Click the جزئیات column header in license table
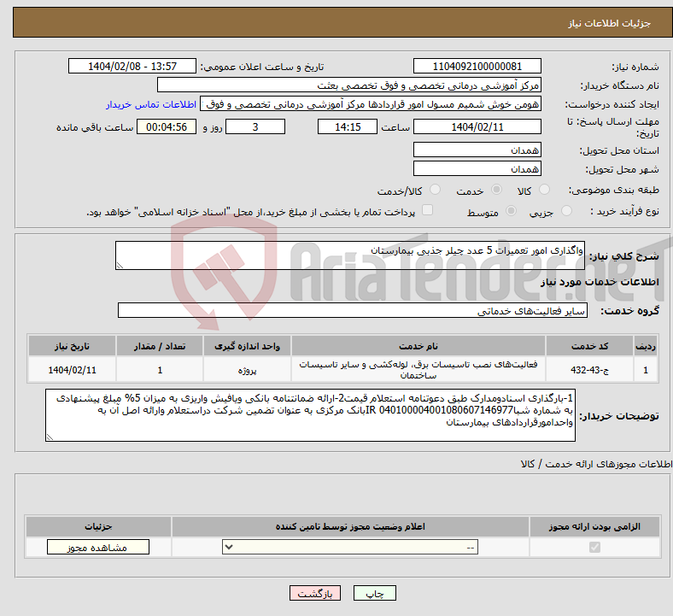Screen dimensions: 673x616 (98, 526)
